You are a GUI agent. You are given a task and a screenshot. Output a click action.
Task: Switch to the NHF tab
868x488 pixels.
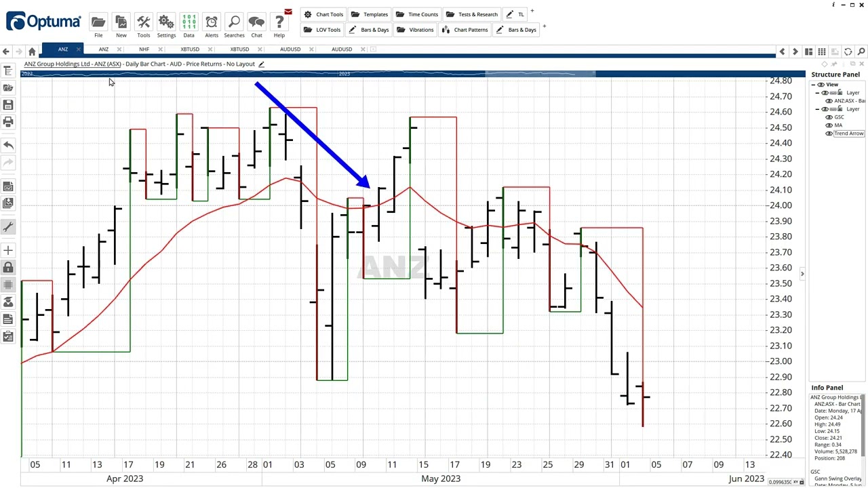(144, 49)
